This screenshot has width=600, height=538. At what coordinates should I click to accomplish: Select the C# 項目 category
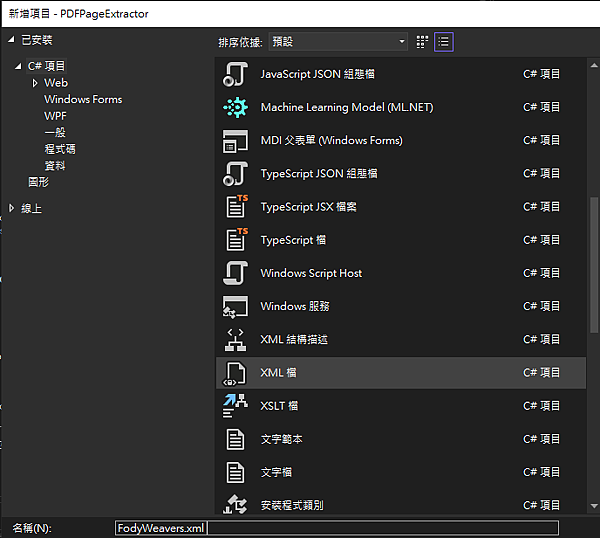[x=46, y=66]
